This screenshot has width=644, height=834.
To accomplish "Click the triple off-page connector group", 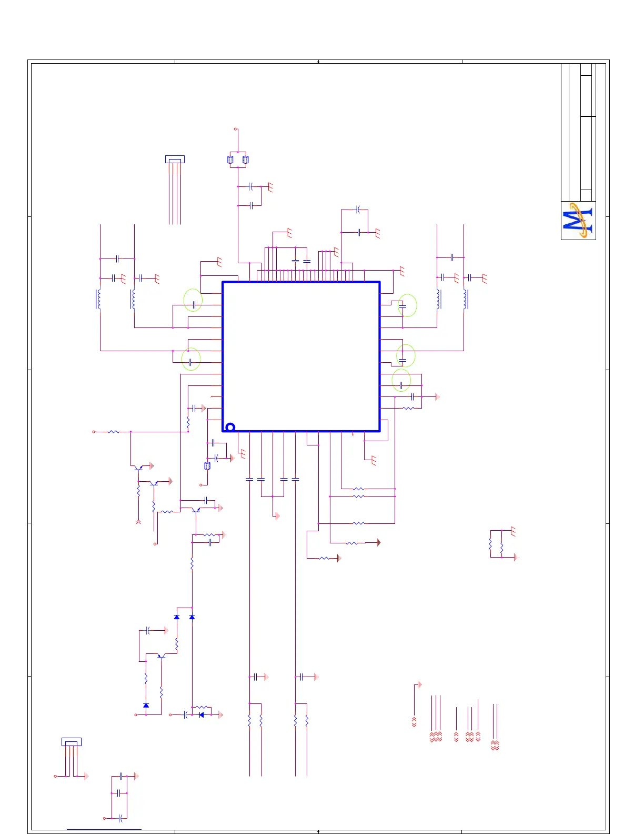I will click(436, 737).
